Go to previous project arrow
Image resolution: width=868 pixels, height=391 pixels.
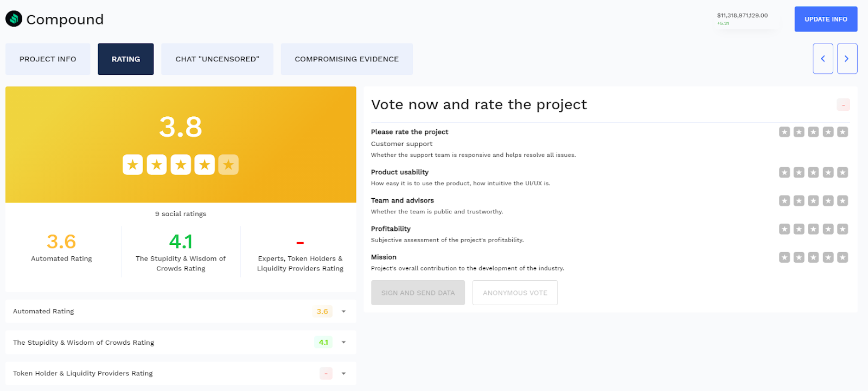click(x=822, y=59)
